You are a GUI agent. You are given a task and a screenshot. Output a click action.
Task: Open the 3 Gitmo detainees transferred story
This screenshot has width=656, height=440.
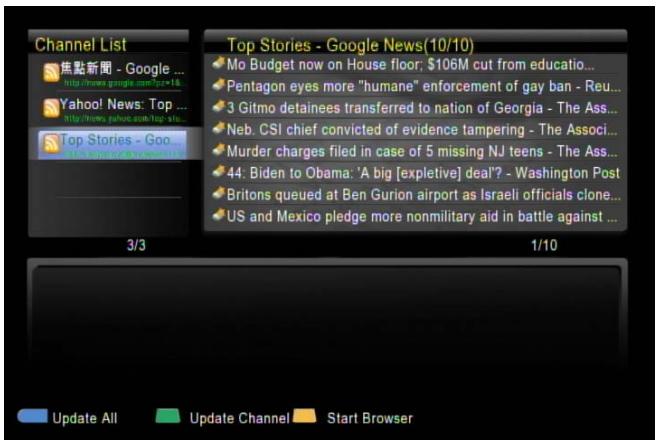[422, 108]
